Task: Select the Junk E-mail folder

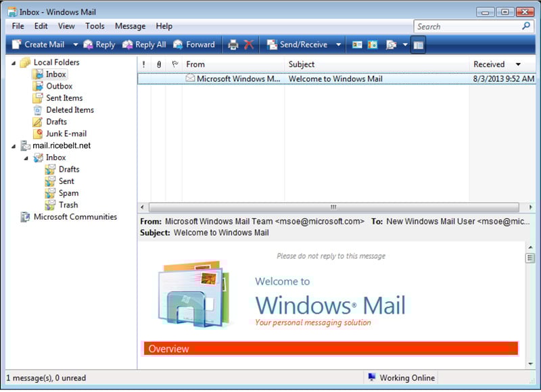Action: (66, 134)
